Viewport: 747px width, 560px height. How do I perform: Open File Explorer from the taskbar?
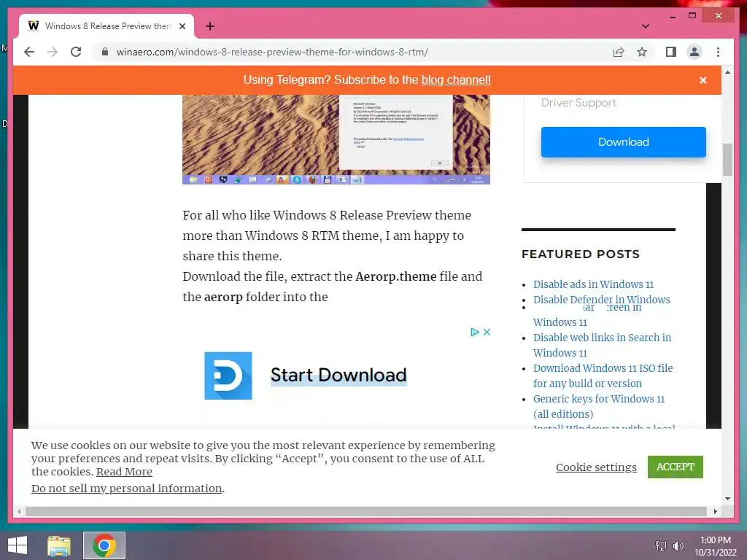point(59,545)
